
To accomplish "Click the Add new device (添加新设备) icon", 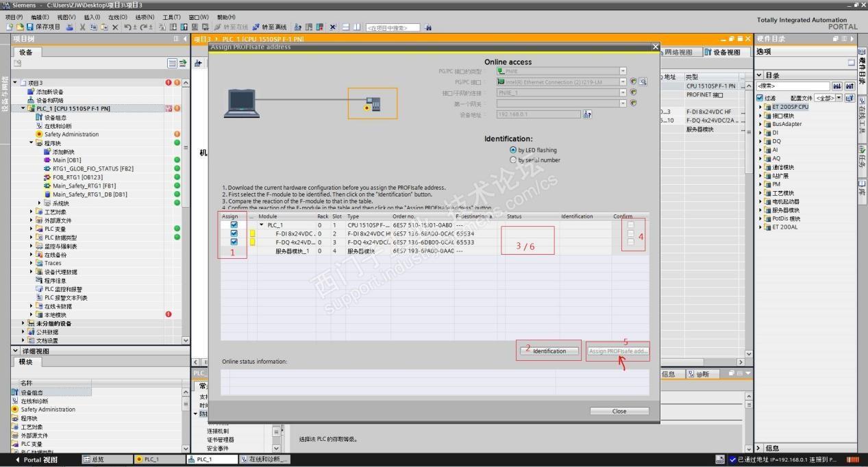I will click(31, 92).
